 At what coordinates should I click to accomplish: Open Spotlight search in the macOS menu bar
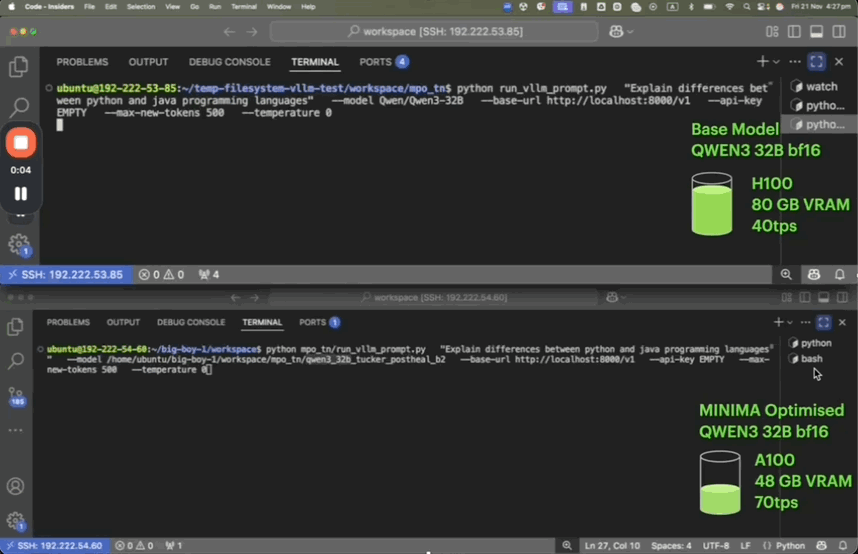pos(746,7)
